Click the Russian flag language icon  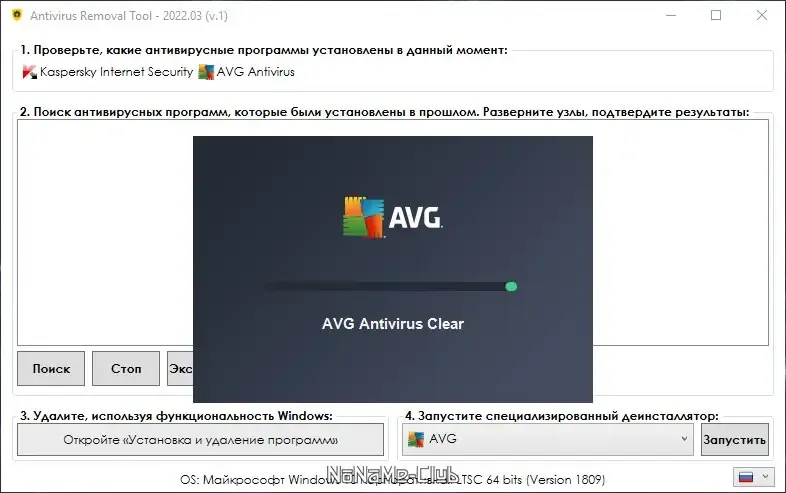pyautogui.click(x=746, y=477)
